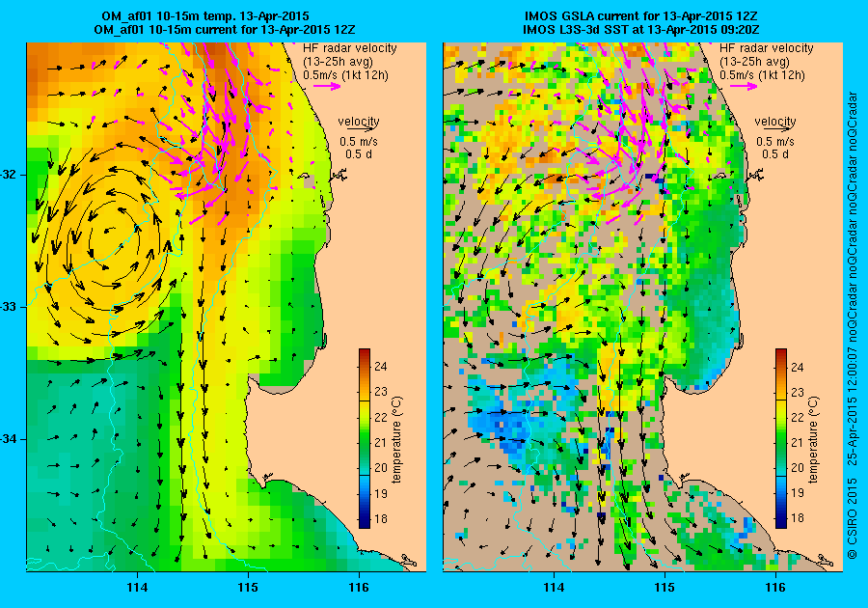The width and height of the screenshot is (868, 608).
Task: Click '0.5m/s (1kt 12h)' text on right map
Action: [762, 74]
